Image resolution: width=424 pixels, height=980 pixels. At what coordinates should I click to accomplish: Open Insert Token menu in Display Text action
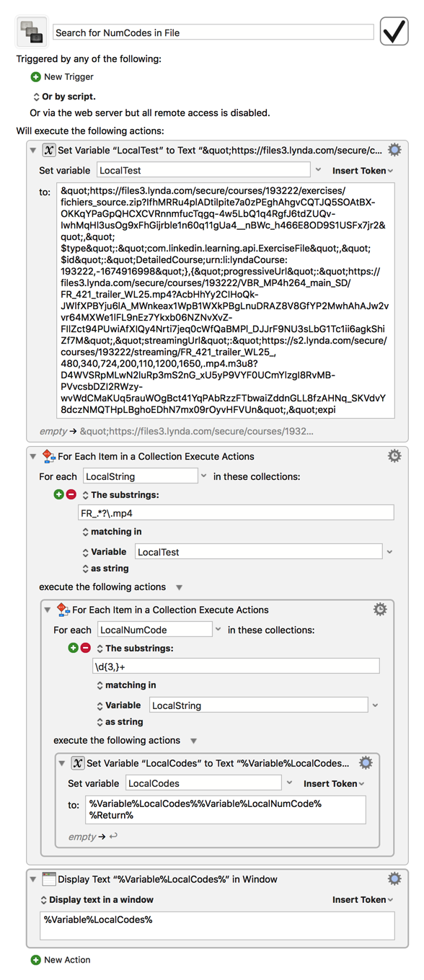[x=363, y=899]
